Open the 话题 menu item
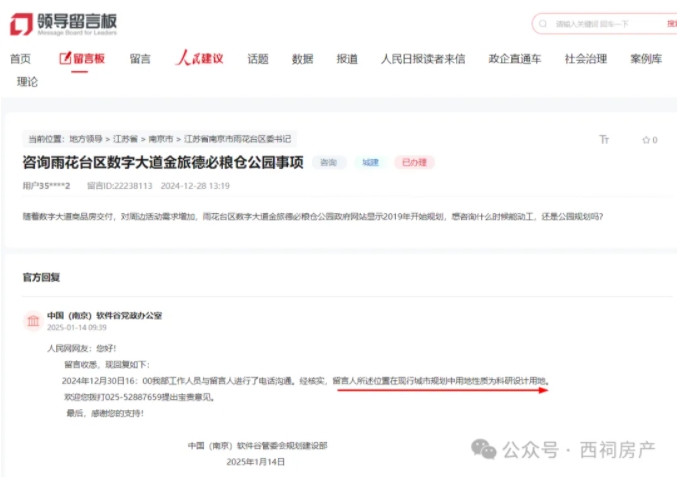Screen dimensions: 677x479 258,59
